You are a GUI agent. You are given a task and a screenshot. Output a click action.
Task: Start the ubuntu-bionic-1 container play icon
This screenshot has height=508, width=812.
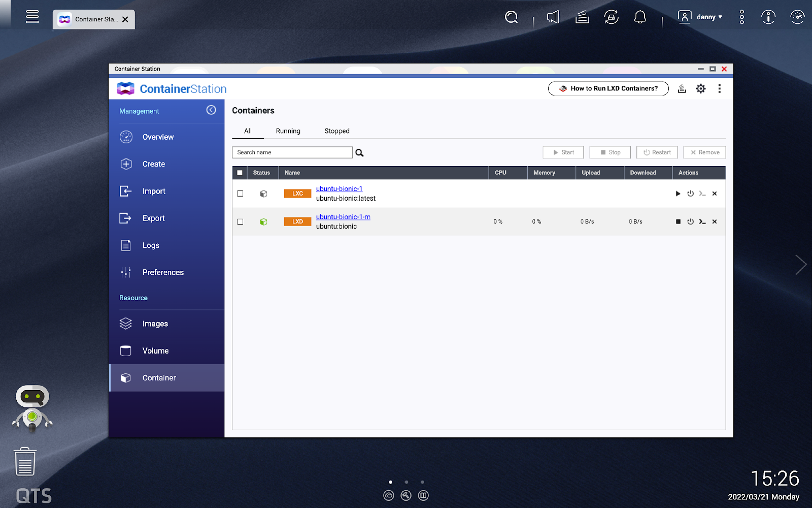pos(678,194)
